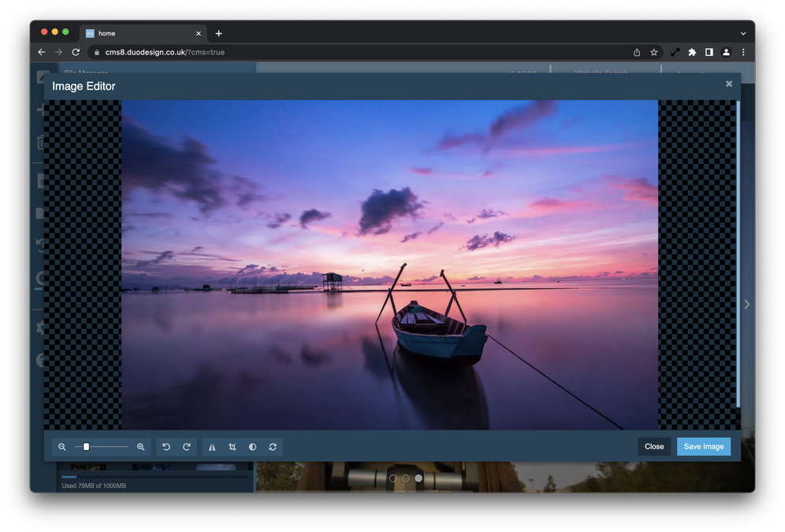Reset the image with the refresh icon
Screen dimensions: 785x532
coord(273,447)
